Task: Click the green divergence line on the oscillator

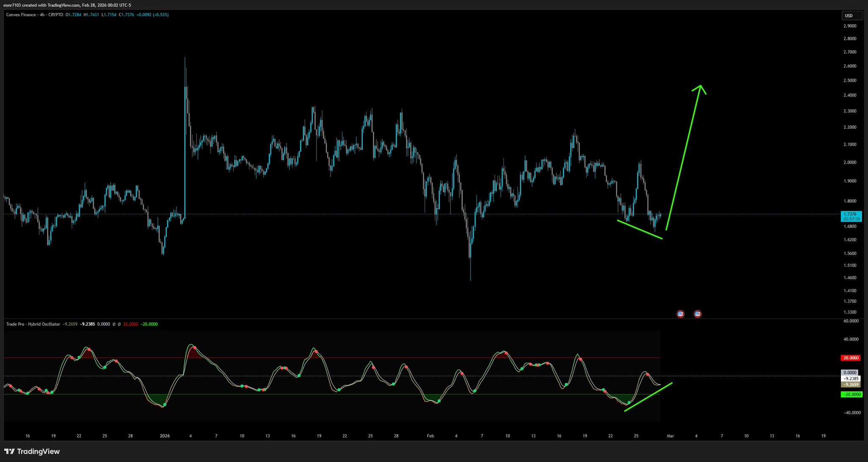Action: 648,397
